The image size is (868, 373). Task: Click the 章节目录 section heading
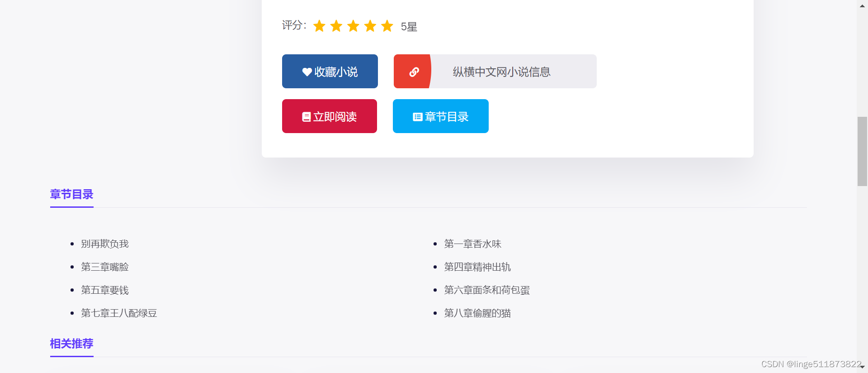pyautogui.click(x=71, y=195)
